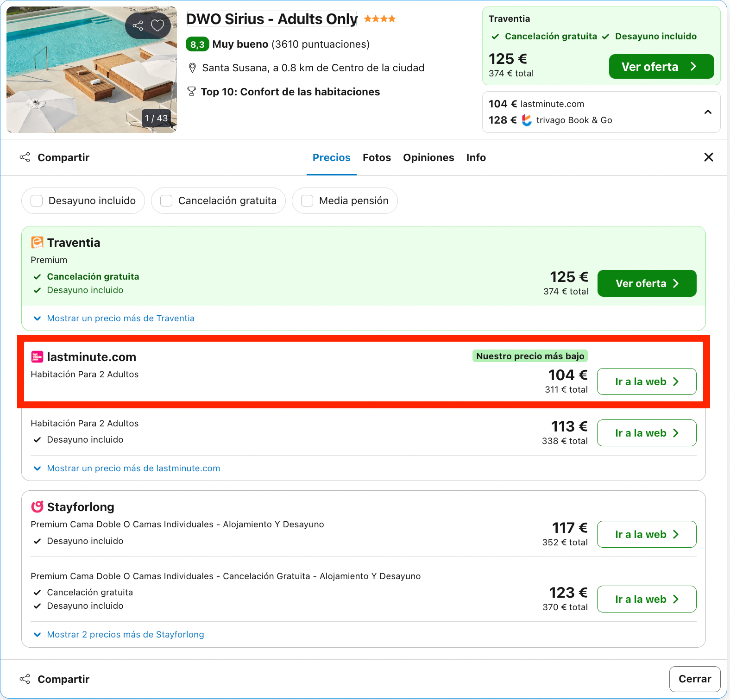Close the details panel with the X
The height and width of the screenshot is (700, 730).
[709, 157]
